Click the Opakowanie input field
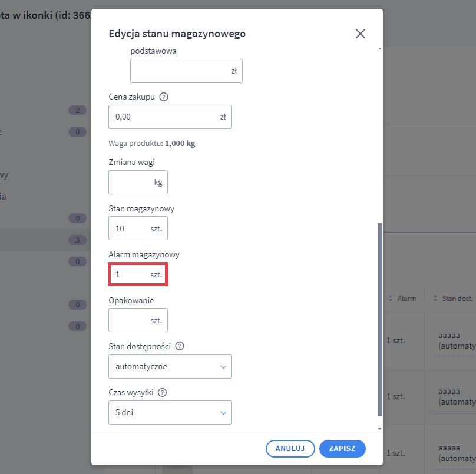 tap(131, 320)
